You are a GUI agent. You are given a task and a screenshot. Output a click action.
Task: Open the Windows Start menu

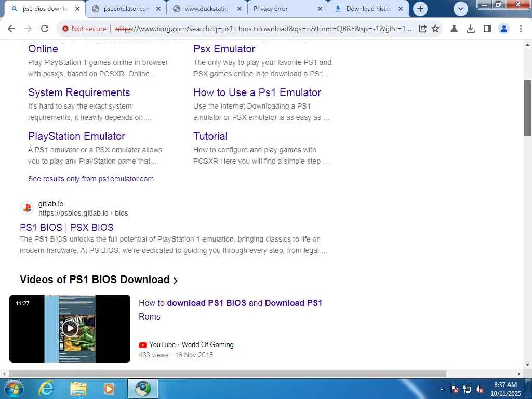click(x=14, y=389)
